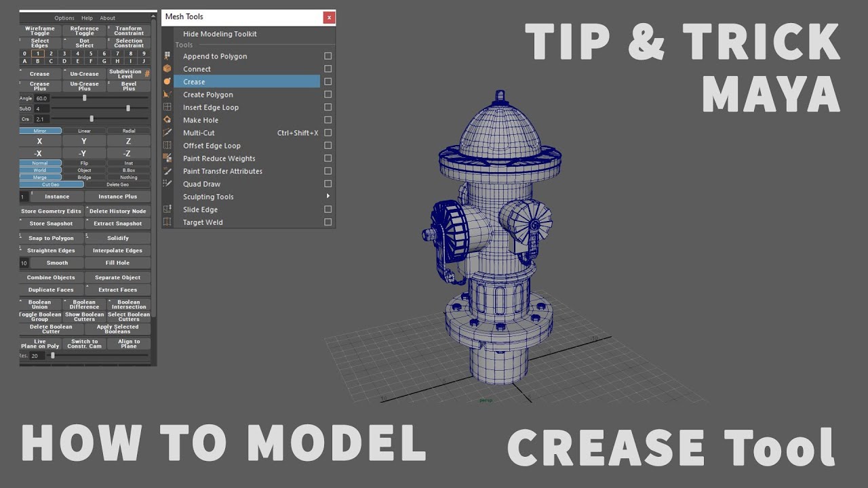Click the Crs value field showing 2.1
The image size is (868, 488).
coord(41,119)
